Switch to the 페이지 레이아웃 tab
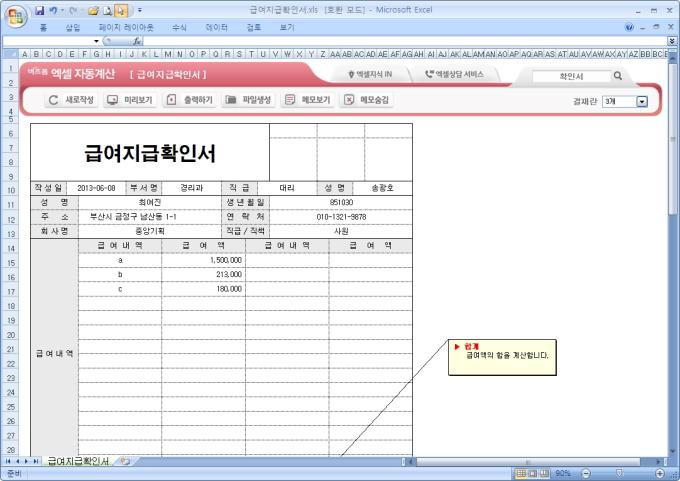680x481 pixels. pyautogui.click(x=126, y=27)
